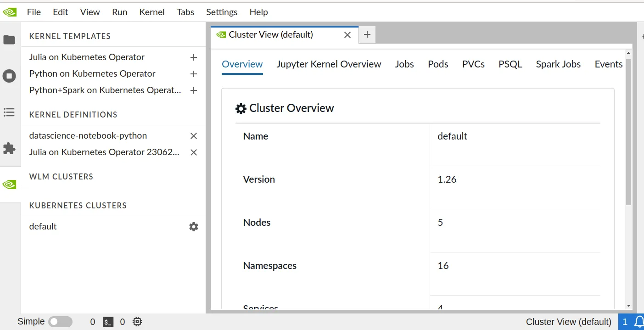Screen dimensions: 644x330
Task: Click the Cluster Overview heading
Action: point(291,108)
